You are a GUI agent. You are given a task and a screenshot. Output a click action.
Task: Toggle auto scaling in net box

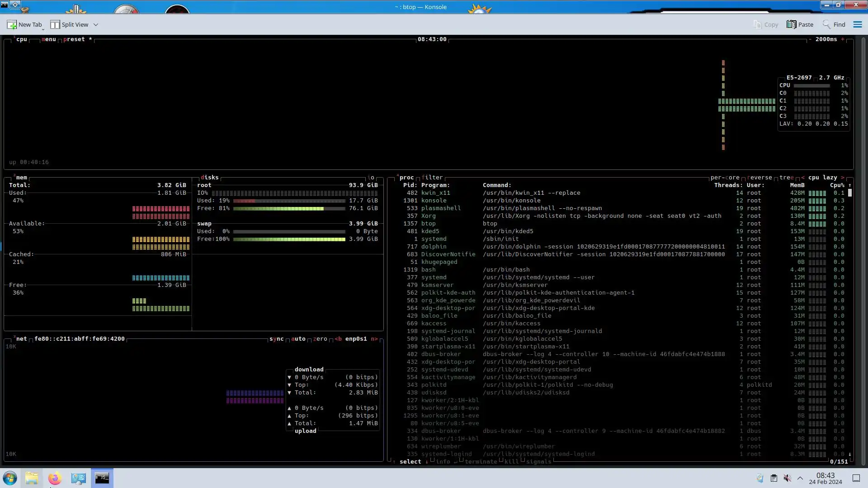(298, 339)
